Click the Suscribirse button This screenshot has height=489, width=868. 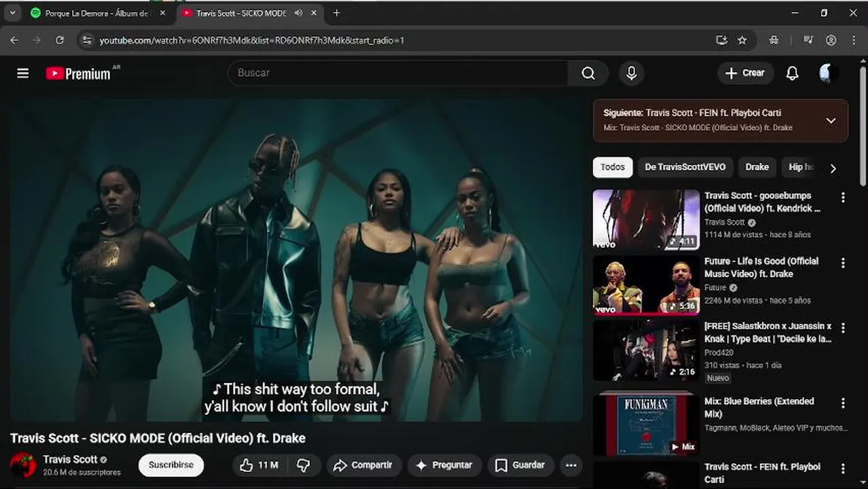click(171, 465)
